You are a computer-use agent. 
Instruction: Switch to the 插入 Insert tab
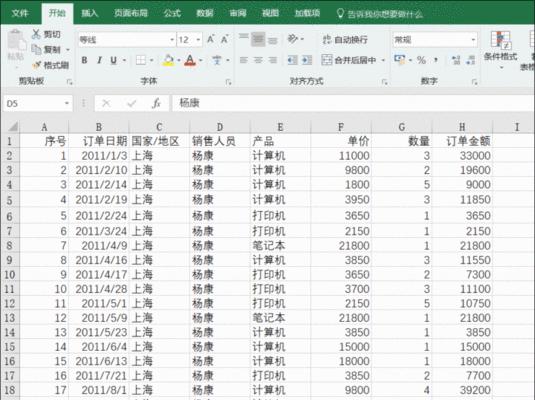pyautogui.click(x=89, y=13)
